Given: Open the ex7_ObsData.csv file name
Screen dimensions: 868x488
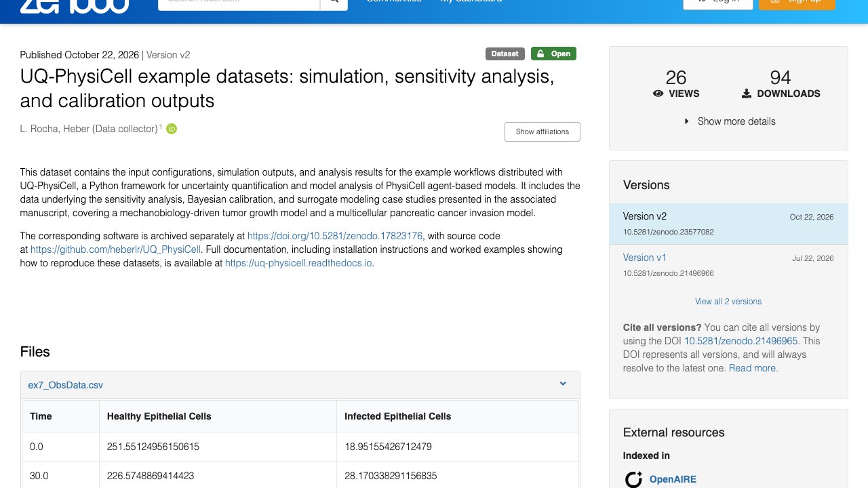Looking at the screenshot, I should point(66,385).
